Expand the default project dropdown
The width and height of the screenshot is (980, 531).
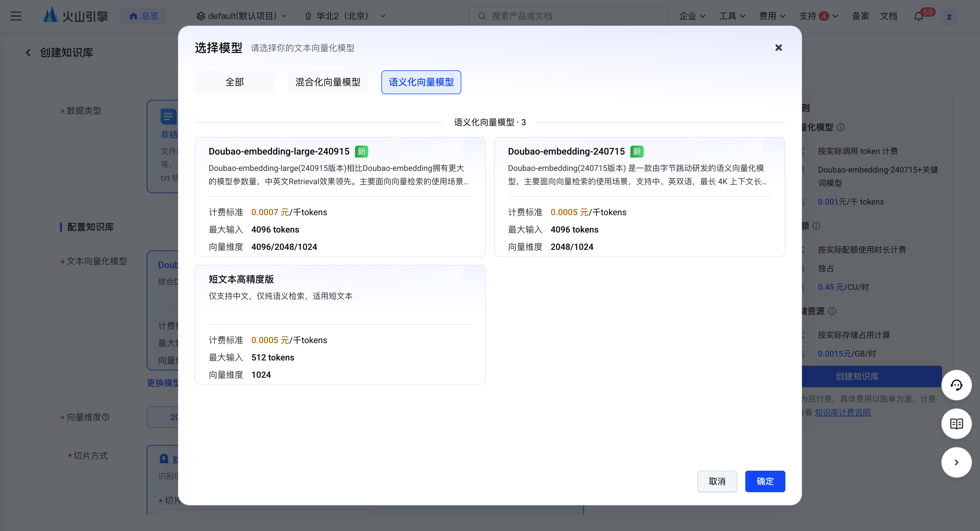coord(241,16)
